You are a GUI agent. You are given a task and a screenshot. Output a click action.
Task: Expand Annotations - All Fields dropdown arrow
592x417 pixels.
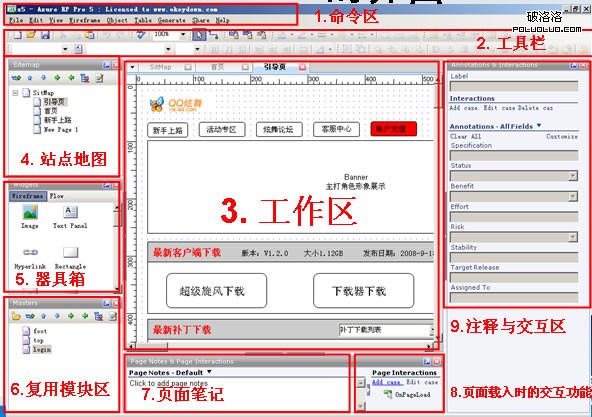[x=539, y=125]
